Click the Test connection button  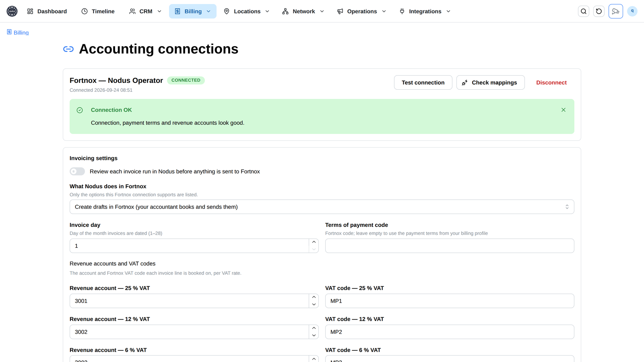423,82
